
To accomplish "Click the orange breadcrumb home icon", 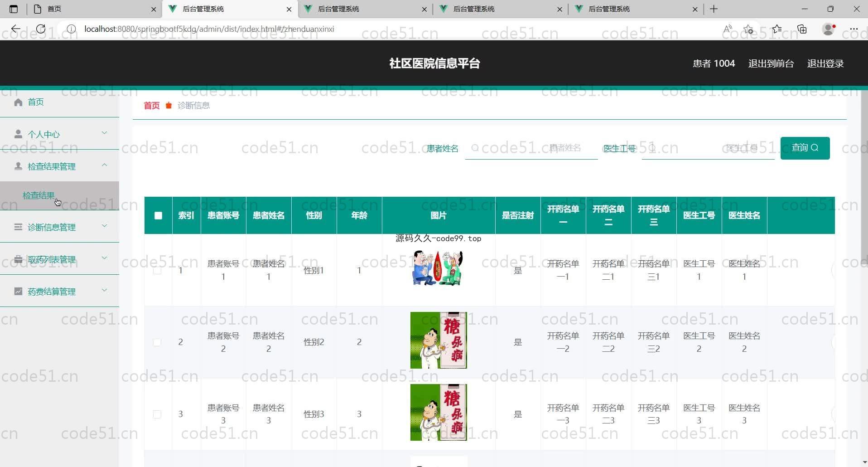I will [x=169, y=106].
